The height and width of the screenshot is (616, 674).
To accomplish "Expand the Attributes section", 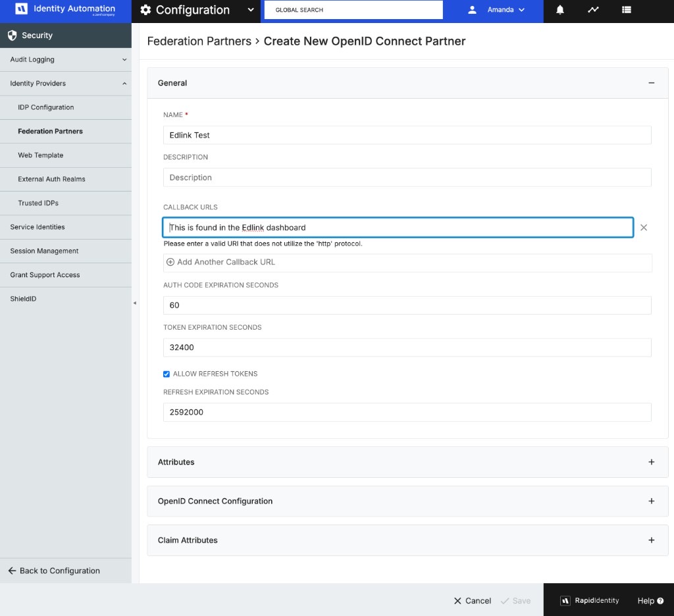I will [651, 462].
